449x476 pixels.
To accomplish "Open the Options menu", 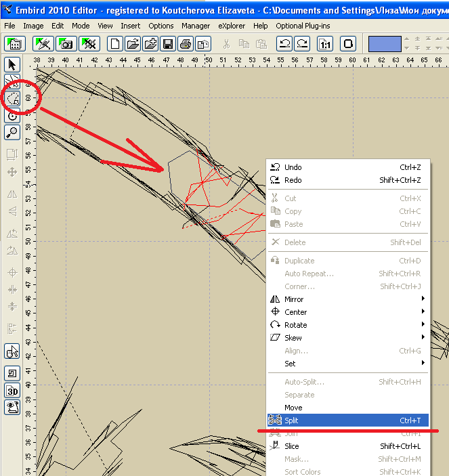I will (x=161, y=26).
